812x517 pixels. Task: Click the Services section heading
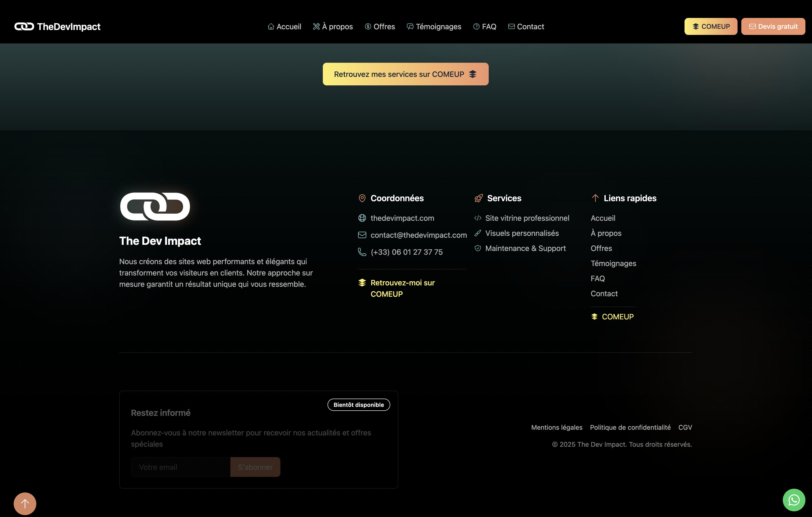click(x=504, y=198)
